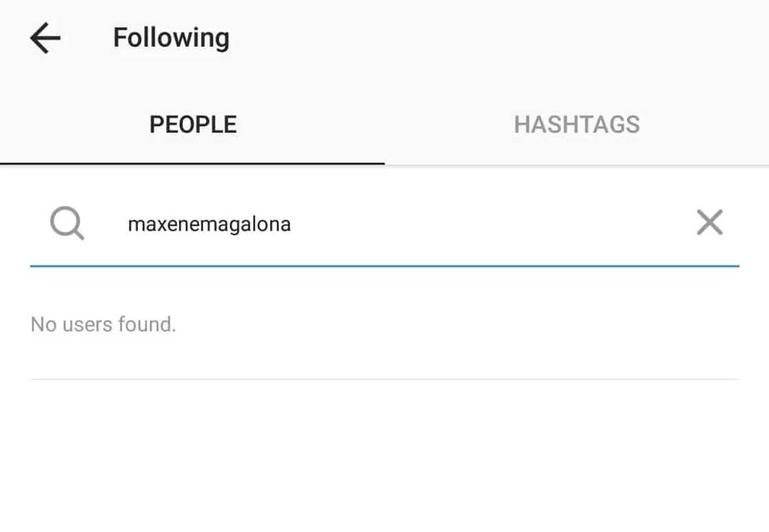This screenshot has width=769, height=532.
Task: Click the 'No users found.' message
Action: tap(103, 324)
